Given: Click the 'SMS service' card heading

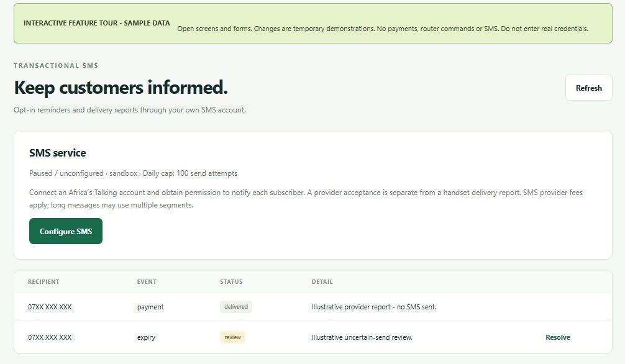Looking at the screenshot, I should [57, 153].
